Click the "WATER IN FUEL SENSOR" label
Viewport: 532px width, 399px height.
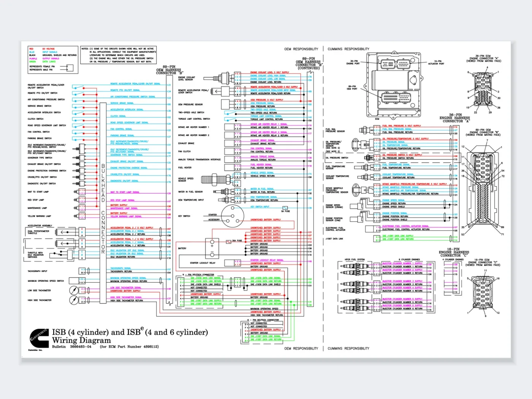[x=190, y=192]
